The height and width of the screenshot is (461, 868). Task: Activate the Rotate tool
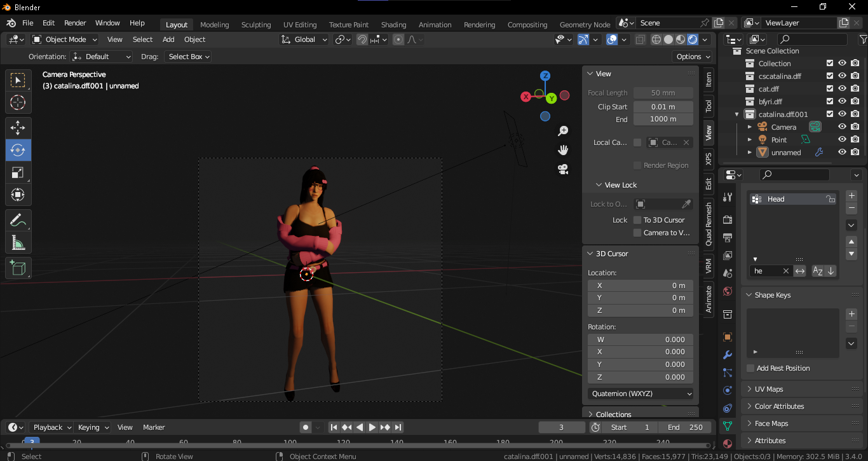click(18, 150)
